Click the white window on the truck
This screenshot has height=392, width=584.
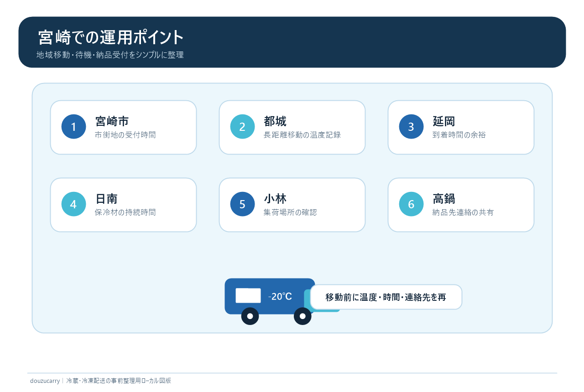[248, 295]
